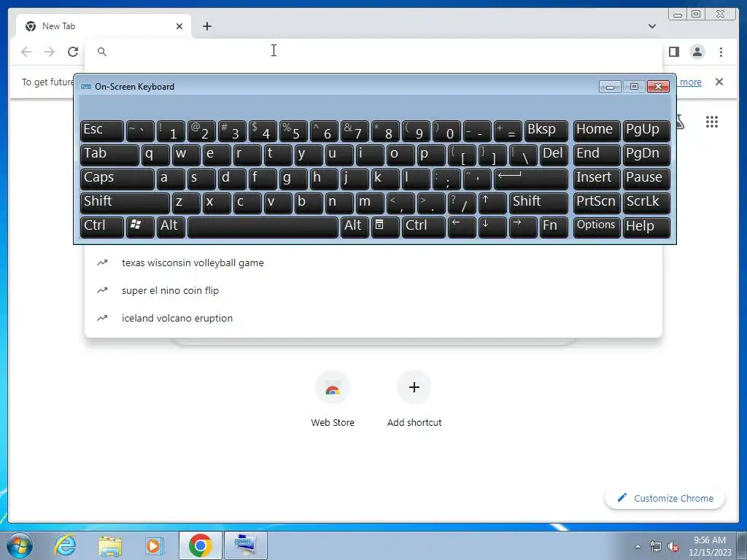Select 'iceland volcano eruption' suggestion
The height and width of the screenshot is (560, 747).
[373, 318]
